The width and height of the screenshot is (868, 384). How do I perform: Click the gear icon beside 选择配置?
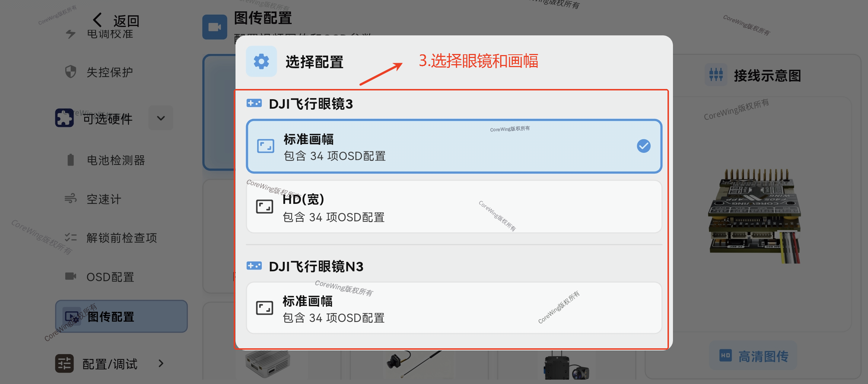pyautogui.click(x=261, y=62)
